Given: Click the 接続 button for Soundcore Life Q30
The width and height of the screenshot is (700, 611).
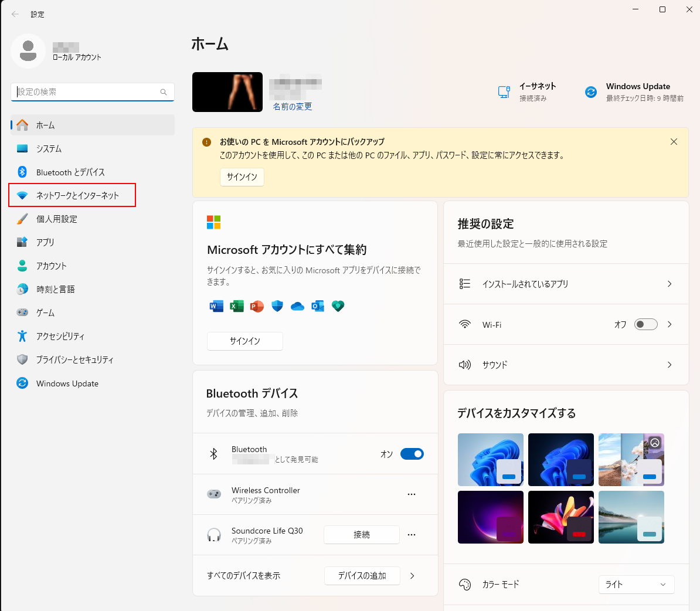Looking at the screenshot, I should pos(362,535).
